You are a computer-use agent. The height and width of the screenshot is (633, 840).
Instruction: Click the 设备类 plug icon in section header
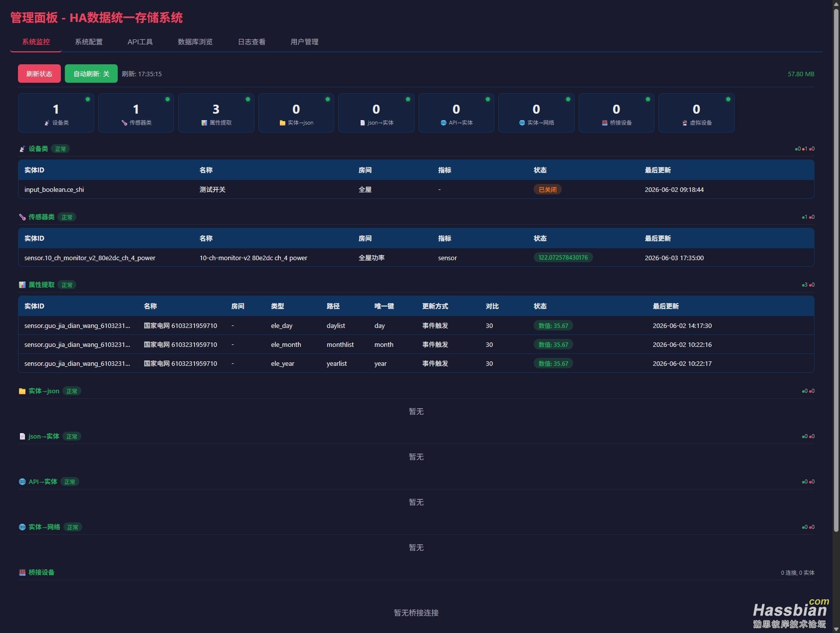22,149
